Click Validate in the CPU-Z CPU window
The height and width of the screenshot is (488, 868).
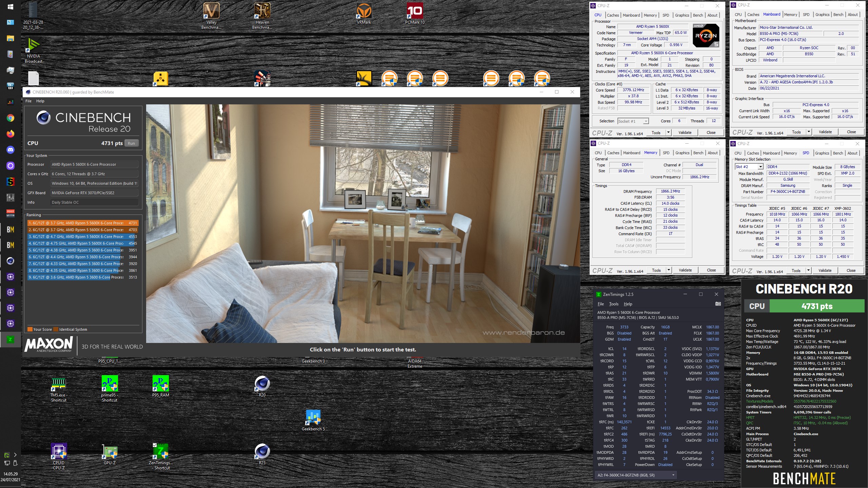pyautogui.click(x=685, y=133)
